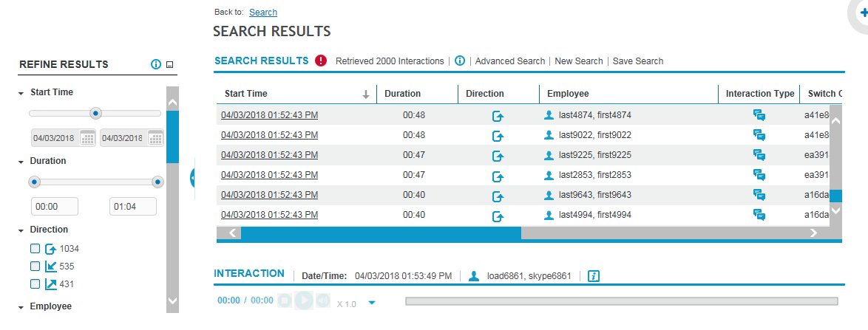868x330 pixels.
Task: Follow the Back to Search link
Action: tap(263, 13)
